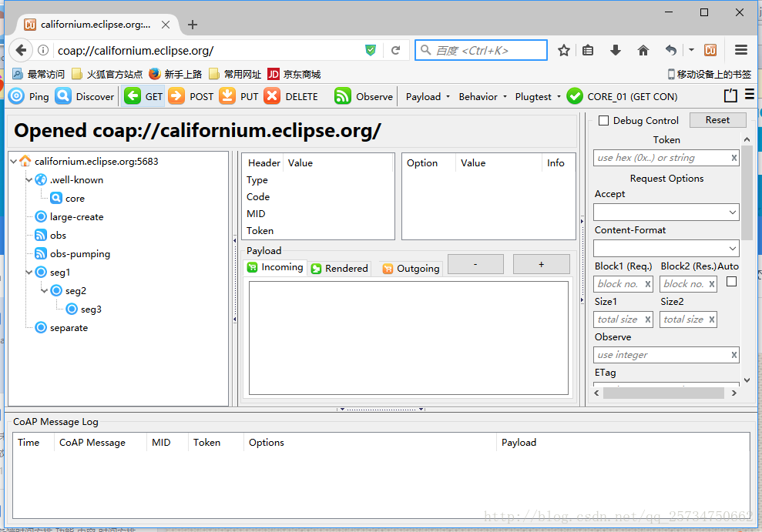Open the 火狐官方站点 bookmarks folder

pos(107,74)
